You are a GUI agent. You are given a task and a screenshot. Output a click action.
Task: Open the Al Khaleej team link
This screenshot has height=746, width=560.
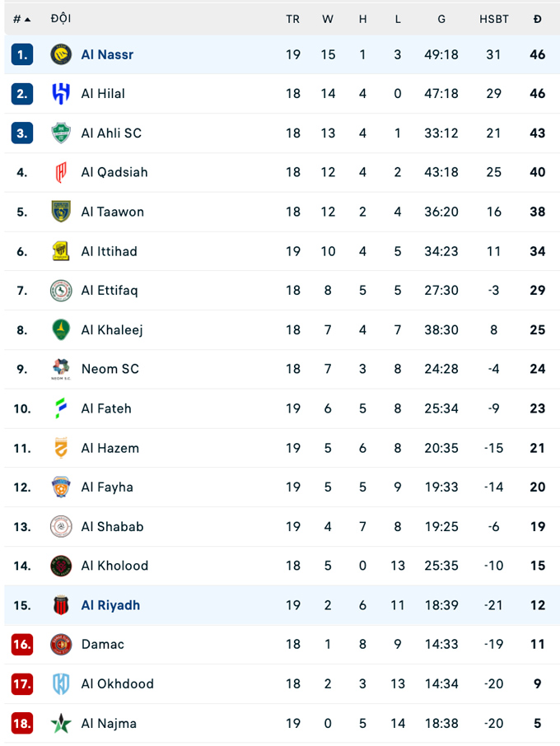112,330
